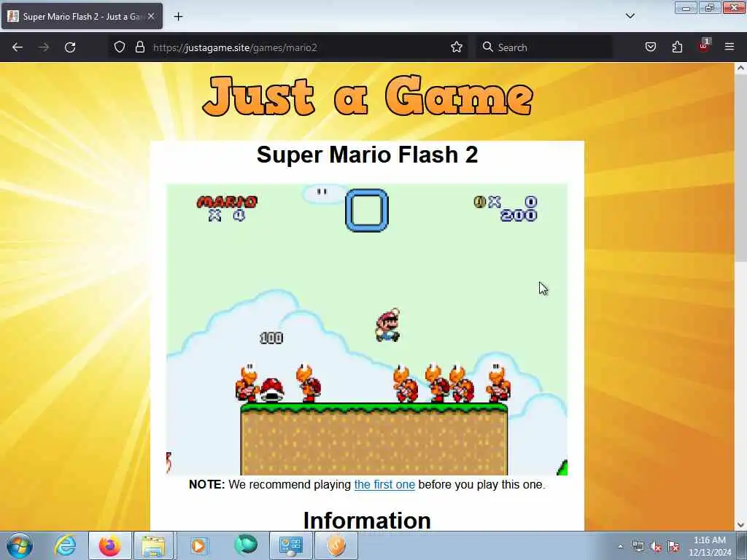Click the site security padlock icon
This screenshot has height=560, width=747.
139,47
